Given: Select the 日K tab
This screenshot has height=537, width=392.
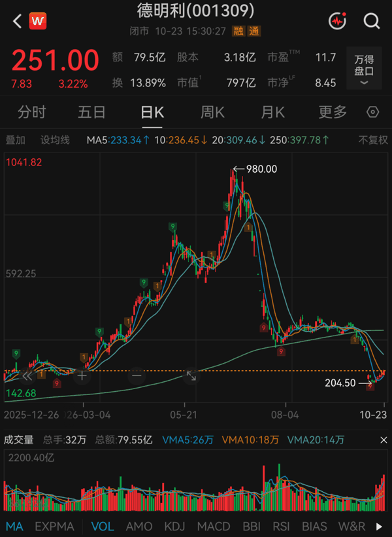Looking at the screenshot, I should [152, 113].
